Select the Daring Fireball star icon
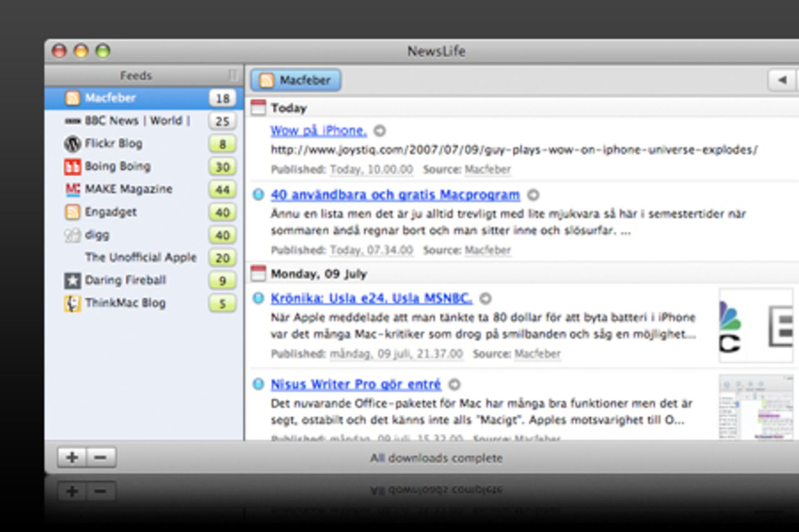The image size is (799, 532). (x=73, y=280)
